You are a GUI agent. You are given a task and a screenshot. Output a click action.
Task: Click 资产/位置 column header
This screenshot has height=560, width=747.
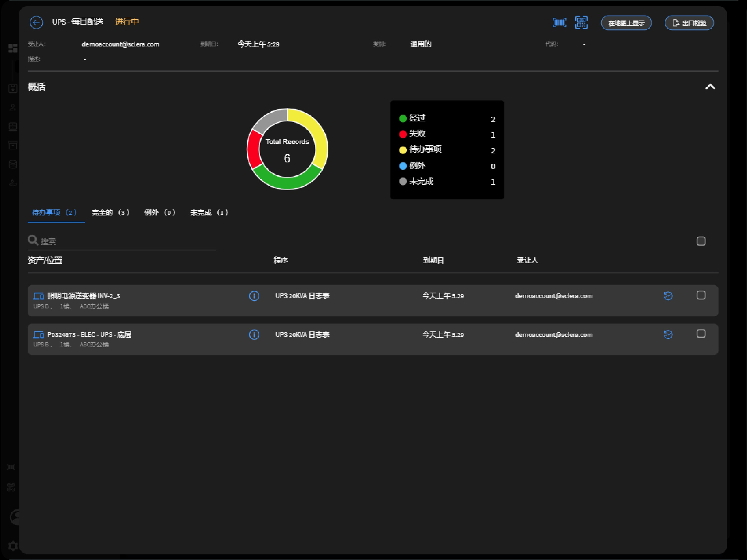point(45,260)
